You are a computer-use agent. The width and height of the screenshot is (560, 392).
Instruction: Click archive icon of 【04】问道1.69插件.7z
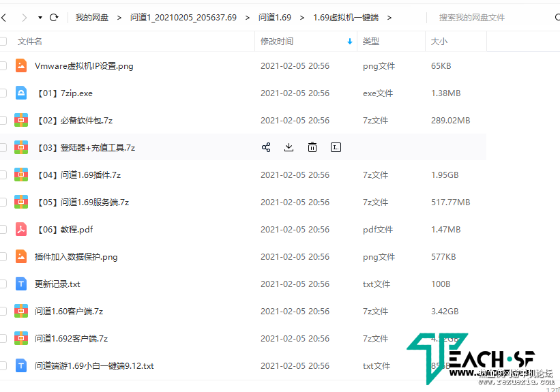21,175
